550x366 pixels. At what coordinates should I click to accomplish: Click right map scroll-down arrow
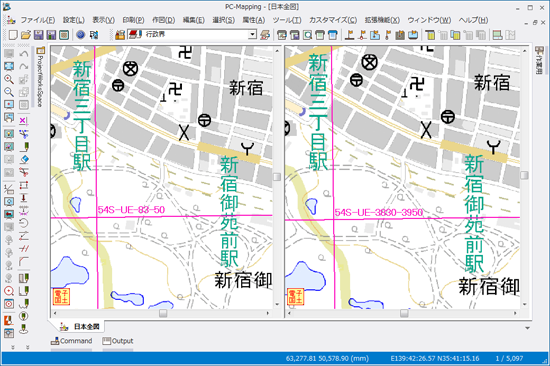(524, 305)
